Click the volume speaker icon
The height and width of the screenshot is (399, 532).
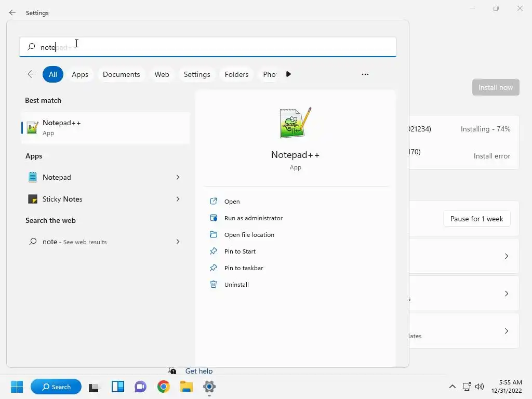coord(479,387)
